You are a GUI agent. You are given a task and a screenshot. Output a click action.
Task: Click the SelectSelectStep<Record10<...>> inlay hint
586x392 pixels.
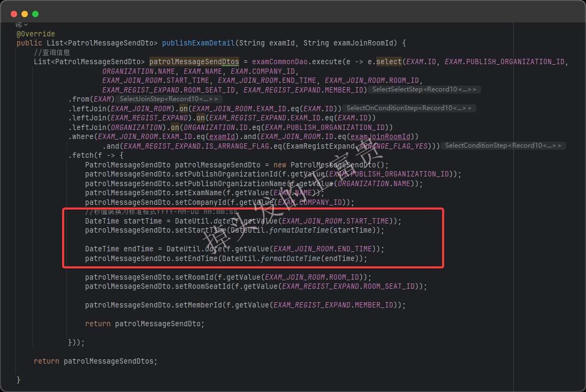click(424, 90)
